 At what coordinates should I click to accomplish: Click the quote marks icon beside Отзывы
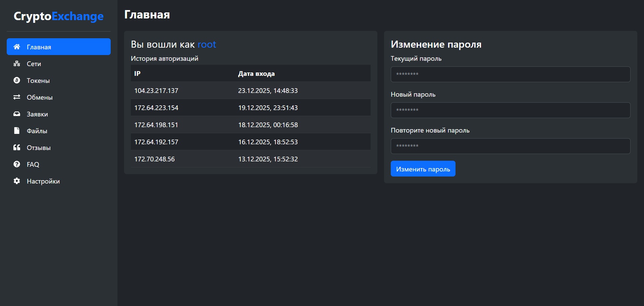pyautogui.click(x=17, y=148)
